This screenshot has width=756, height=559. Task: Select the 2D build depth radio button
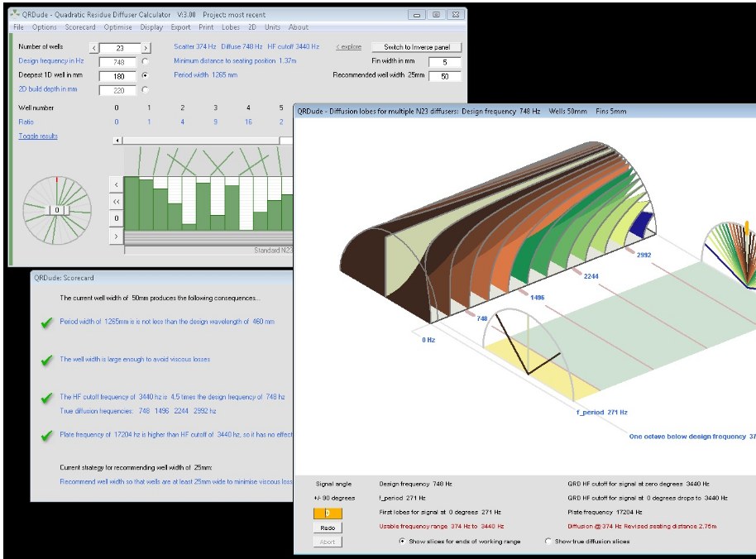coord(145,89)
